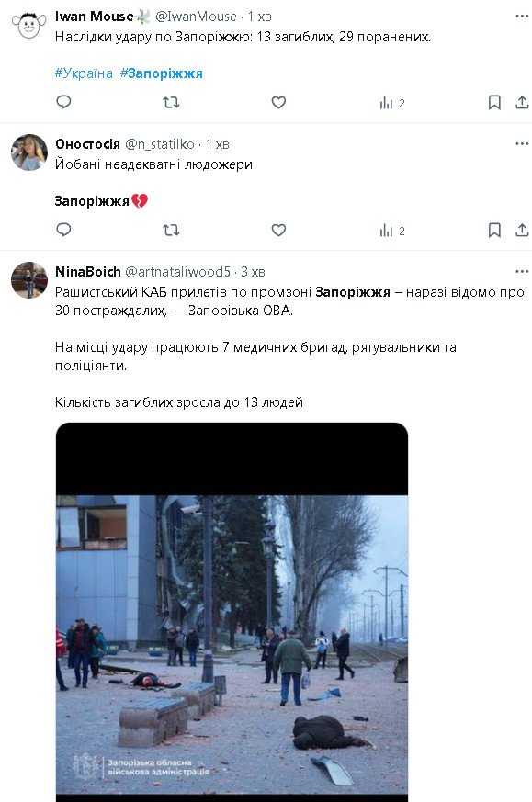Open the #Запоріжжя hashtag
This screenshot has height=802, width=532.
tap(161, 73)
